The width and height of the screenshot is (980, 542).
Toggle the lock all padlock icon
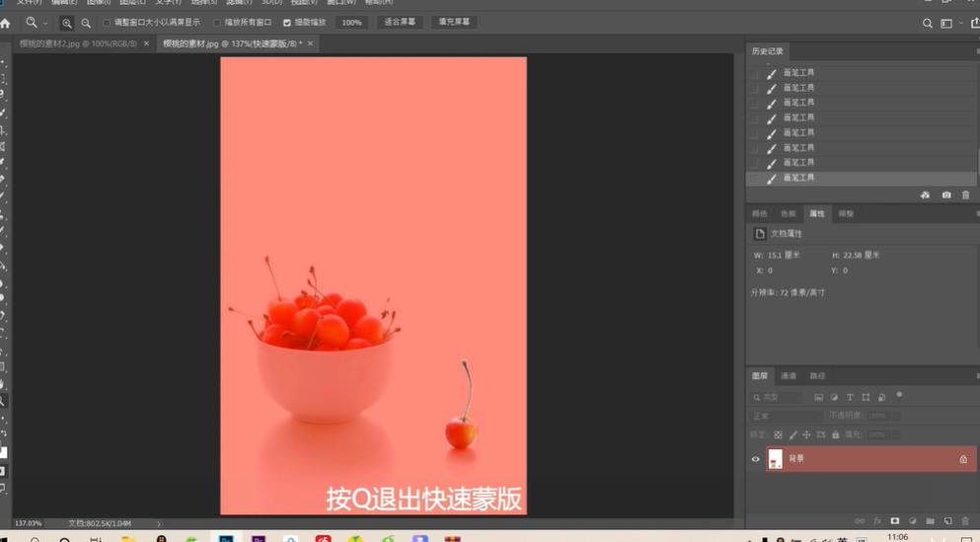pos(835,435)
